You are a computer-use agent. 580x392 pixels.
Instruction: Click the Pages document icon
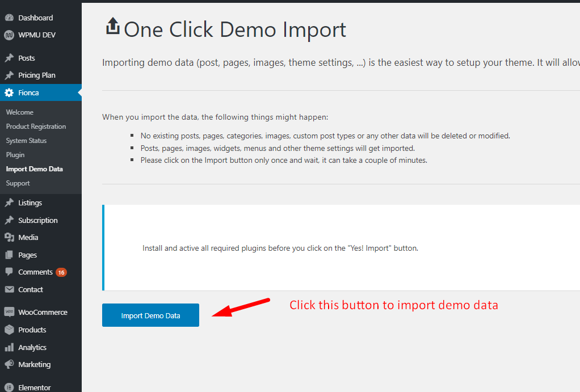coord(10,254)
